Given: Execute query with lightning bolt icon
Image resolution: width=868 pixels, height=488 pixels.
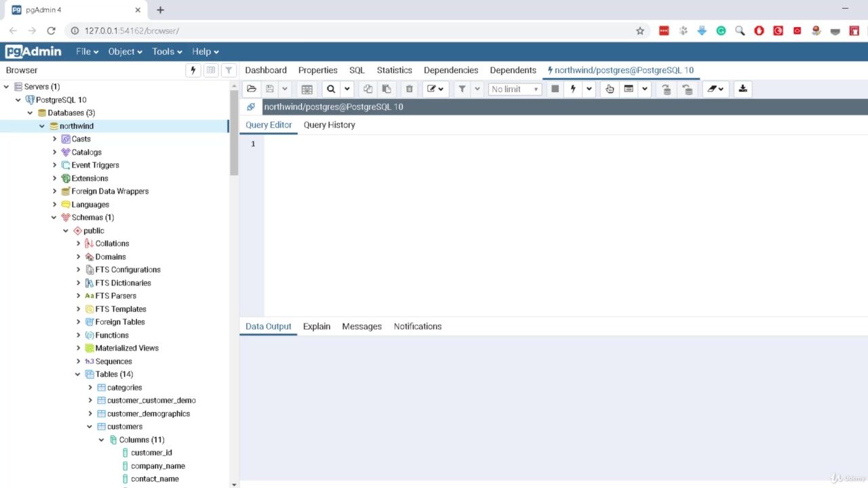Looking at the screenshot, I should [573, 89].
